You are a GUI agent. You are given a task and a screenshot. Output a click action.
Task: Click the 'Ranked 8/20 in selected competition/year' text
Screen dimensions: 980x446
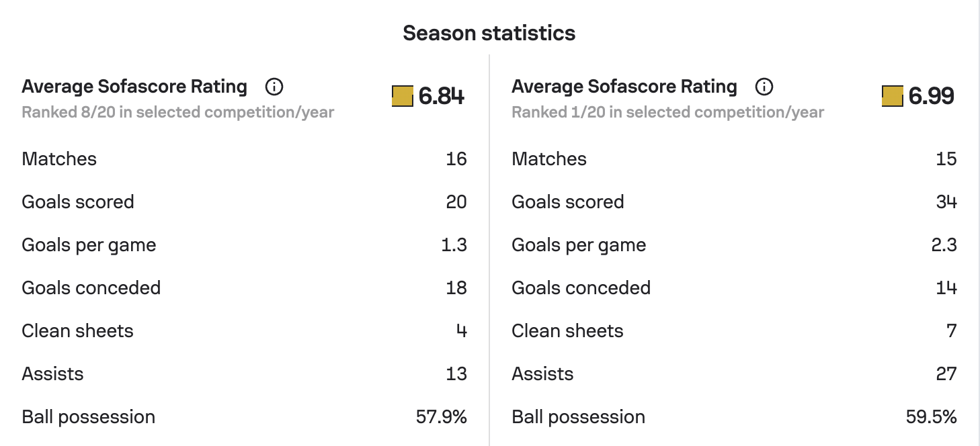(x=178, y=112)
